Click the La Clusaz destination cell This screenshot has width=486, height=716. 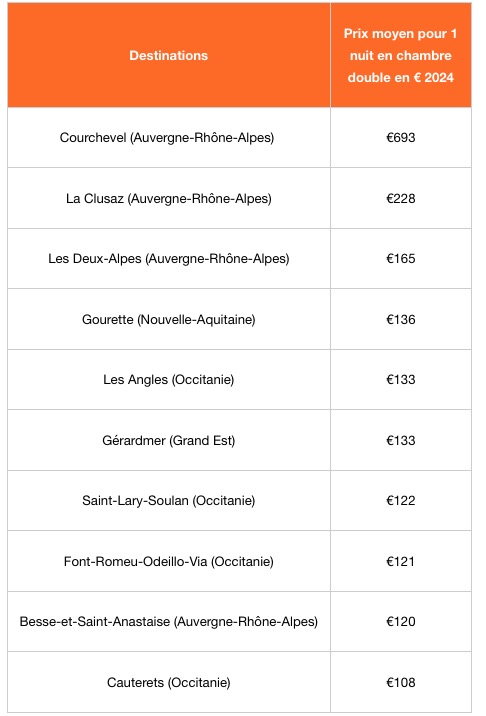coord(169,198)
